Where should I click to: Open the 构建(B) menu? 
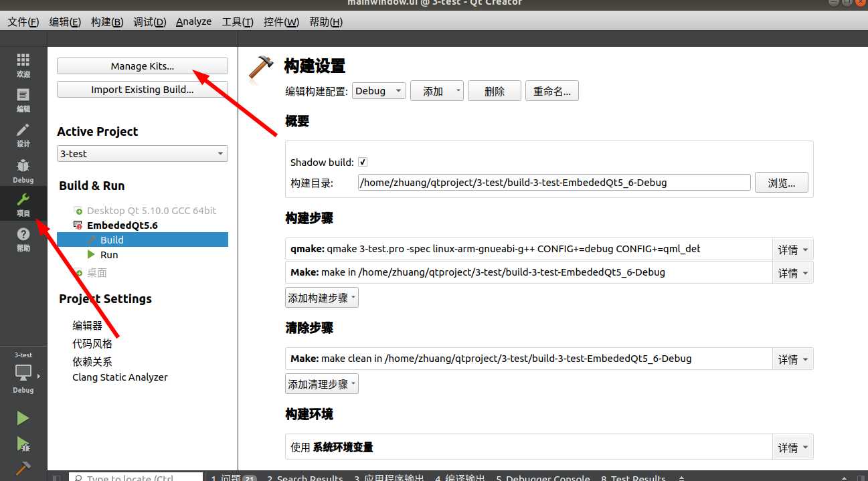point(107,22)
